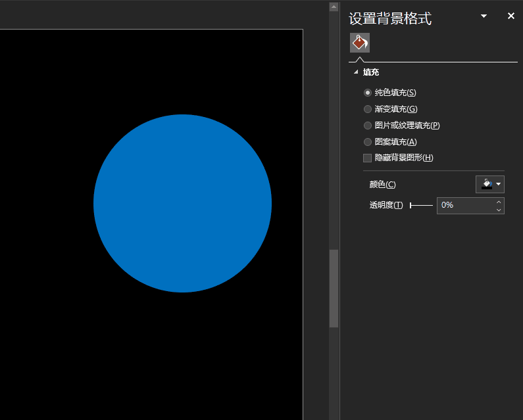Click the 透明度 slider track

click(x=421, y=205)
